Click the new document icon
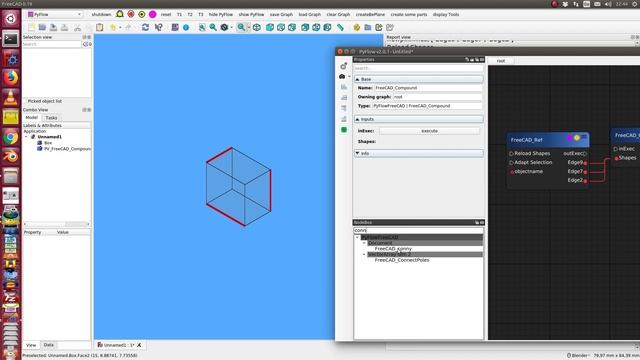Image resolution: width=640 pixels, height=360 pixels. click(x=31, y=27)
